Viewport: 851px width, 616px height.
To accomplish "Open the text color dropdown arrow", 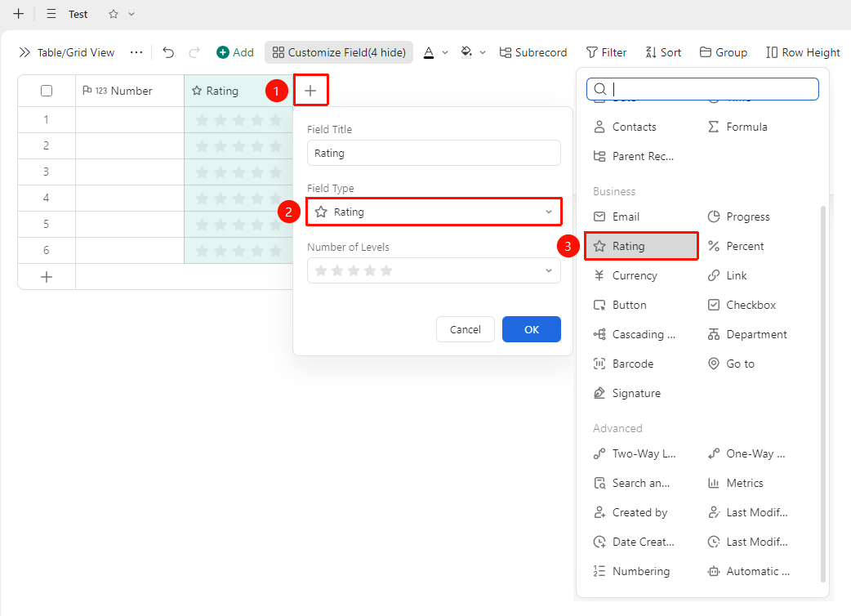I will click(445, 52).
